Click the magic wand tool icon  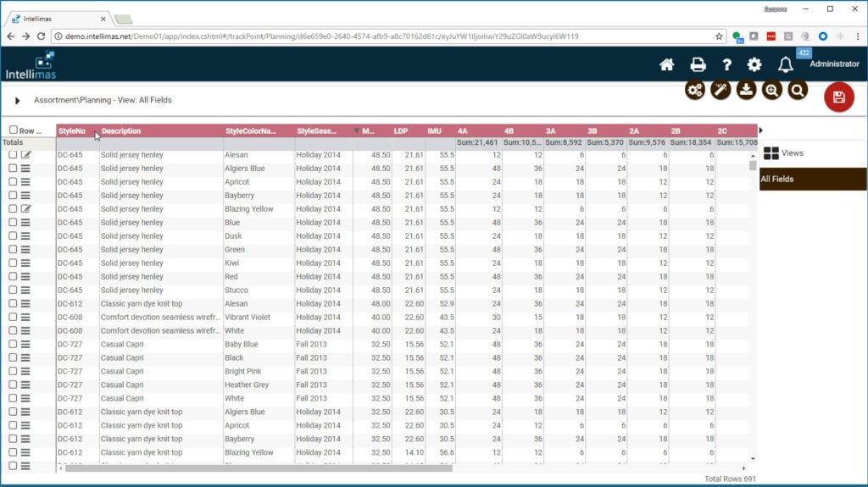click(721, 91)
